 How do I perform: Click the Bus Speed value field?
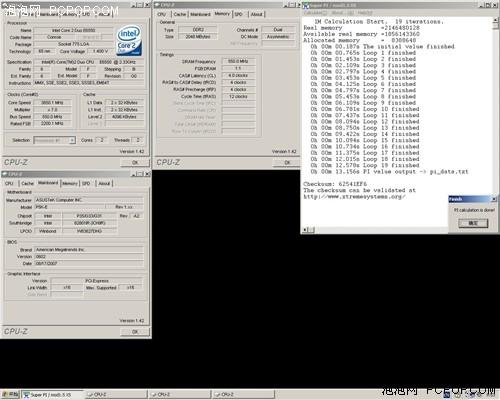(x=52, y=117)
